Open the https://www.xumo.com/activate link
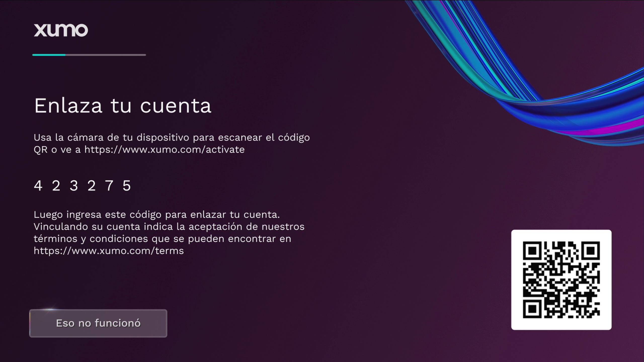Image resolution: width=644 pixels, height=362 pixels. point(165,150)
